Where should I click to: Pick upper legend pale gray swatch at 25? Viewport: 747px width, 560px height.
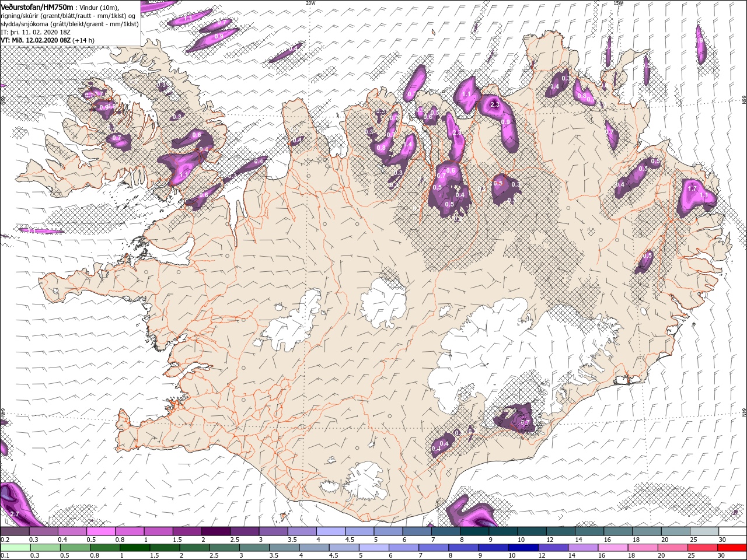tap(703, 531)
